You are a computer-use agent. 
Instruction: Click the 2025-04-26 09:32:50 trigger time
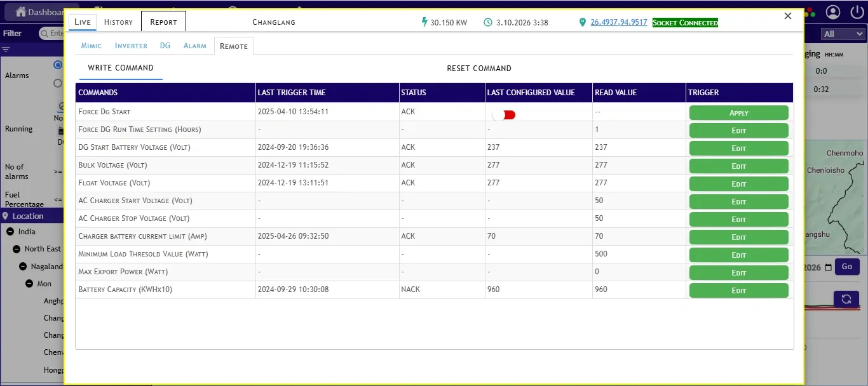click(x=293, y=236)
